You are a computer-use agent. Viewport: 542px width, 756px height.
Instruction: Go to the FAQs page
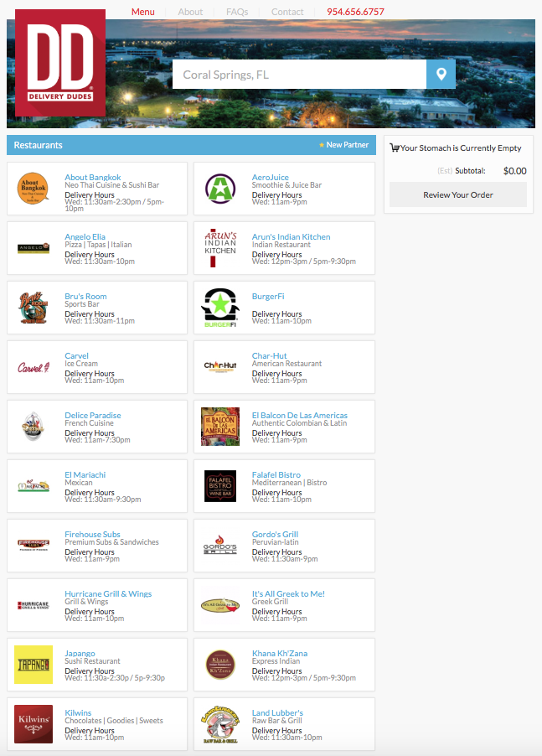click(x=237, y=12)
